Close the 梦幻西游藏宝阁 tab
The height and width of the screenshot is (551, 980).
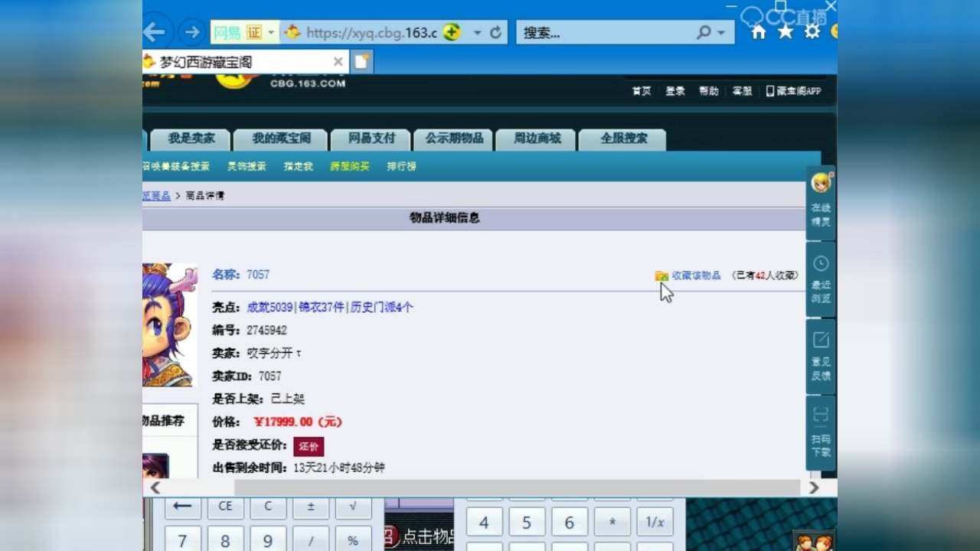338,62
